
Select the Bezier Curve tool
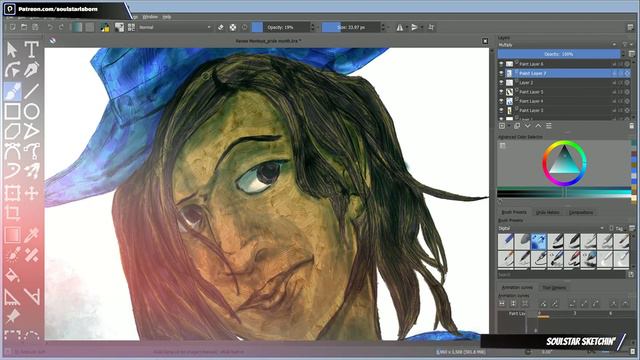coord(12,152)
